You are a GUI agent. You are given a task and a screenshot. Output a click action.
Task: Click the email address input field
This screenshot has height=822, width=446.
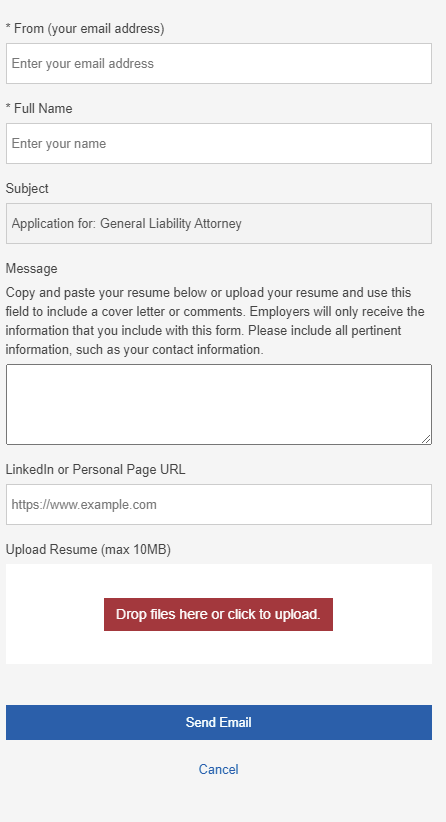click(x=219, y=63)
